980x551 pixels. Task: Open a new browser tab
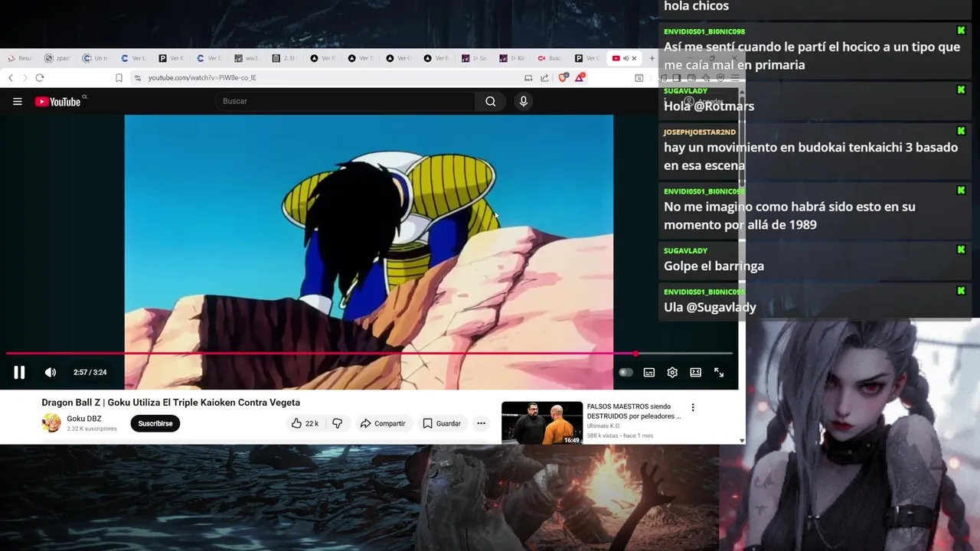[x=652, y=58]
